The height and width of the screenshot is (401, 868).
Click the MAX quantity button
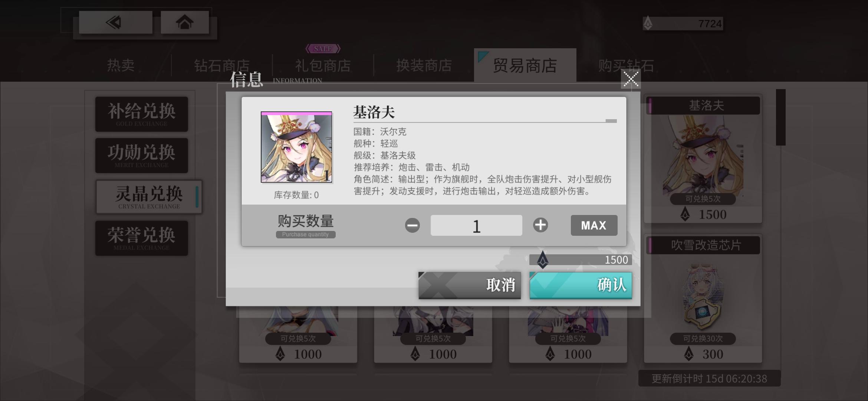coord(594,225)
